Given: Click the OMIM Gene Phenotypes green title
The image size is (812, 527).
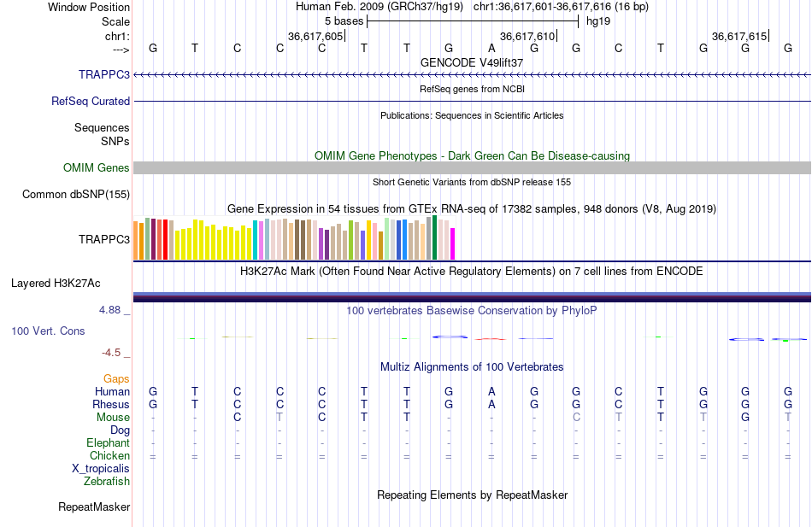Looking at the screenshot, I should click(x=472, y=155).
